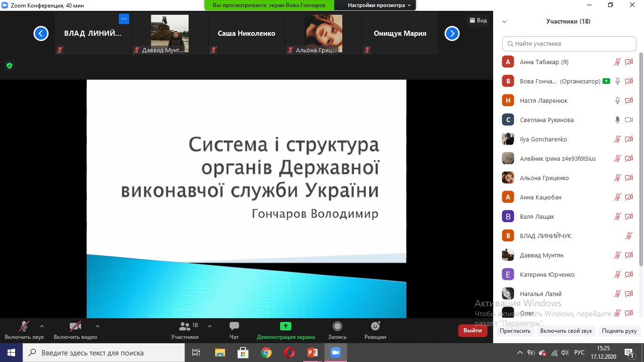Click the Участники participants icon in toolbar

click(185, 327)
